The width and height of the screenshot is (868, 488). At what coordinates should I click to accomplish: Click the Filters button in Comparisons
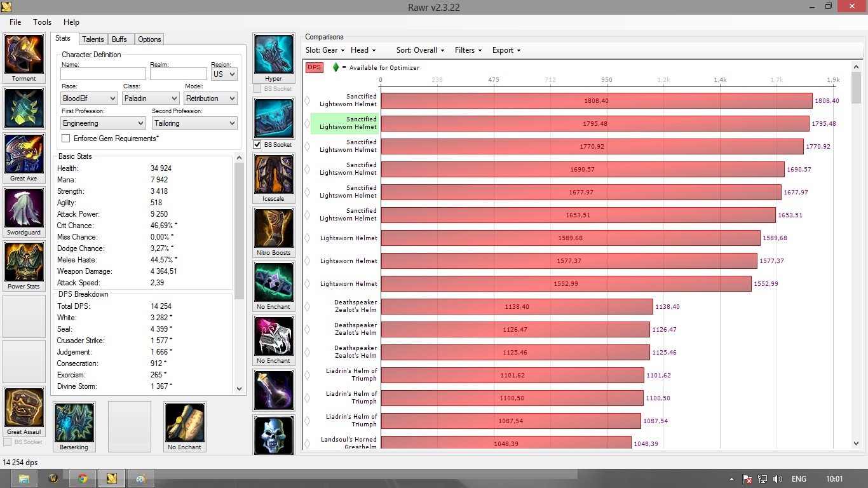coord(468,50)
